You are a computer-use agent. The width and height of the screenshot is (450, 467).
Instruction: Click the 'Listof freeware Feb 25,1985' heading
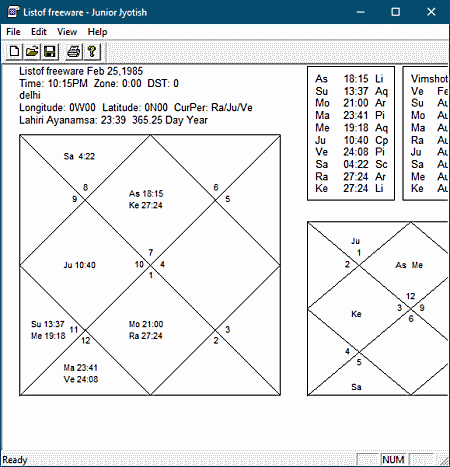81,71
